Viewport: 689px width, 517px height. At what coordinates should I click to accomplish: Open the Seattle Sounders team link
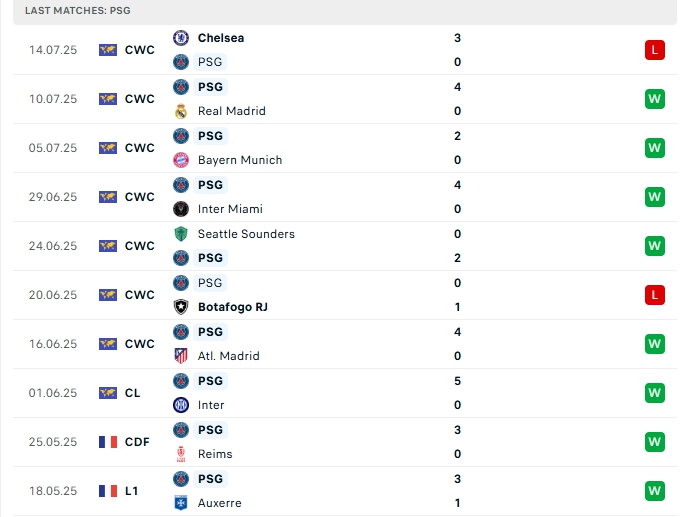[x=246, y=234]
